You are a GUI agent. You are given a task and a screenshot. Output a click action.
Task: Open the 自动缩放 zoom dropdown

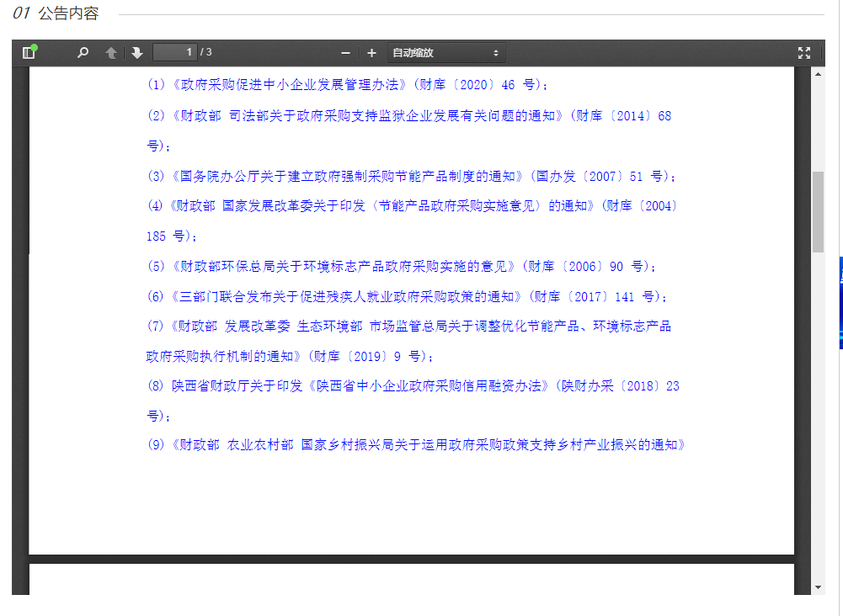click(446, 53)
